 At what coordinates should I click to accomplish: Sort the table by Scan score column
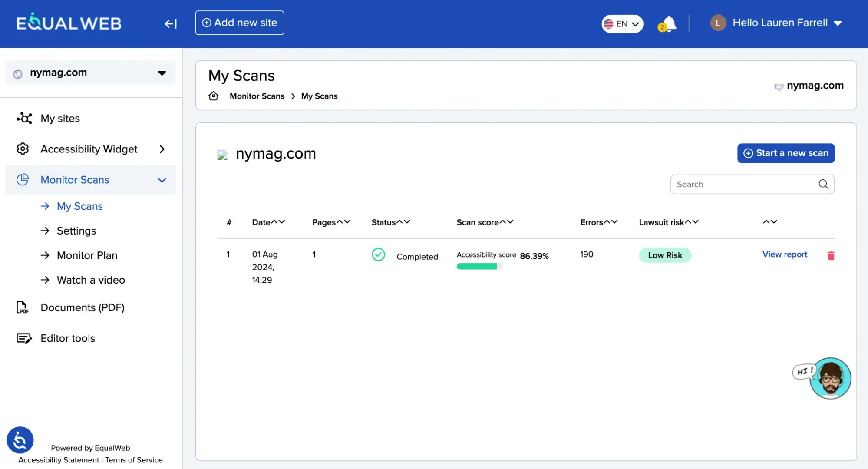(x=485, y=222)
